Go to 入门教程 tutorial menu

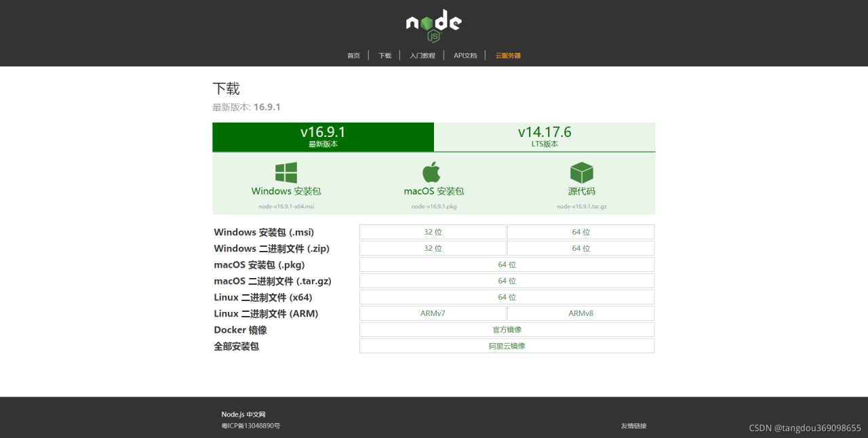click(x=422, y=56)
